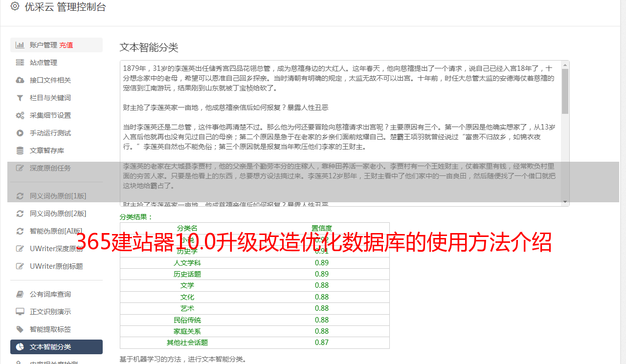The width and height of the screenshot is (626, 364).
Task: Click the 优采云 管理控制台 title
Action: tap(65, 7)
